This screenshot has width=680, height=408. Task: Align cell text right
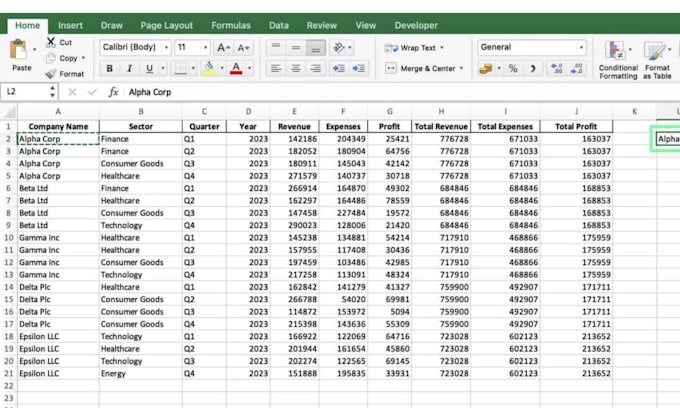(315, 68)
